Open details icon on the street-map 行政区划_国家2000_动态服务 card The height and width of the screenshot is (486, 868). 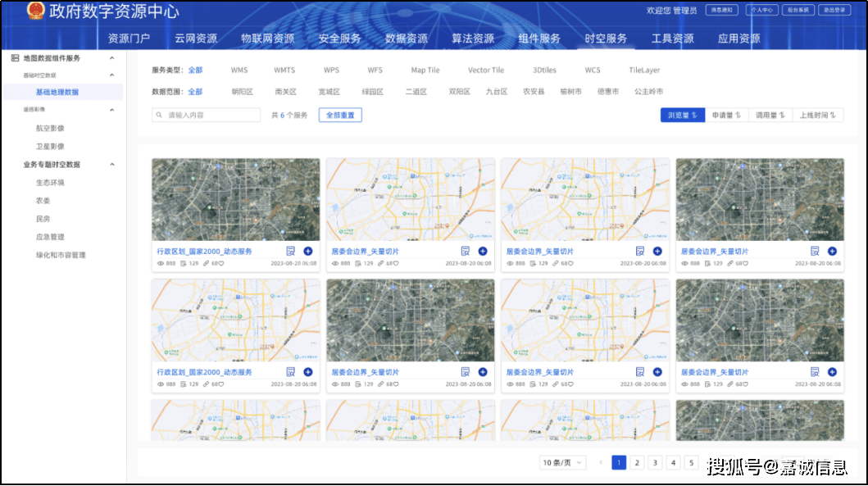pos(291,372)
